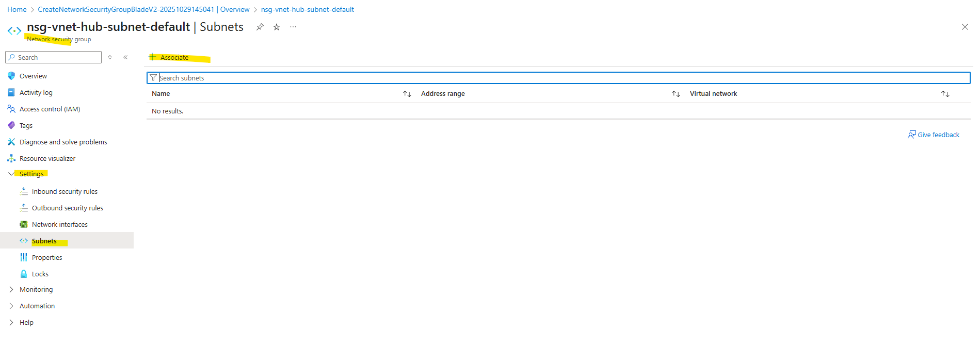Click the magnifier icon in sidebar search
Screen dimensions: 980x348
coord(12,57)
